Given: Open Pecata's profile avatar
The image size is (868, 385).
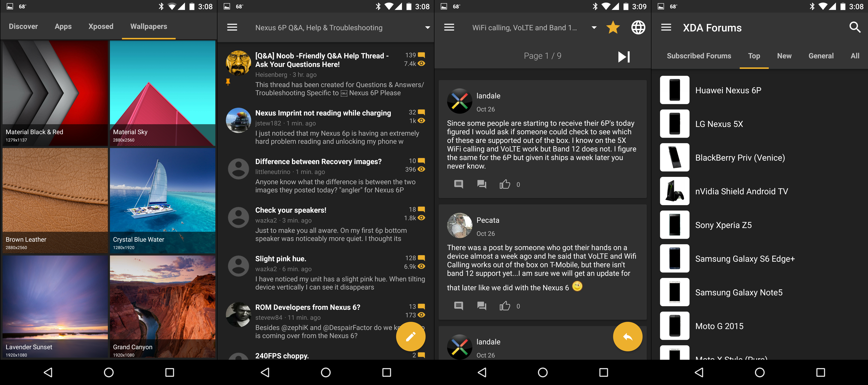Looking at the screenshot, I should [459, 225].
